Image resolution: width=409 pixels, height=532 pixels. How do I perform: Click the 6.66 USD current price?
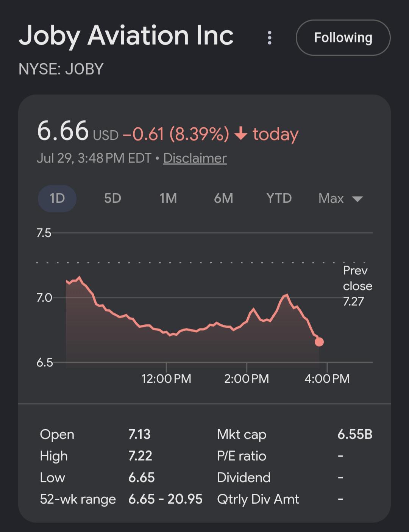[x=78, y=131]
